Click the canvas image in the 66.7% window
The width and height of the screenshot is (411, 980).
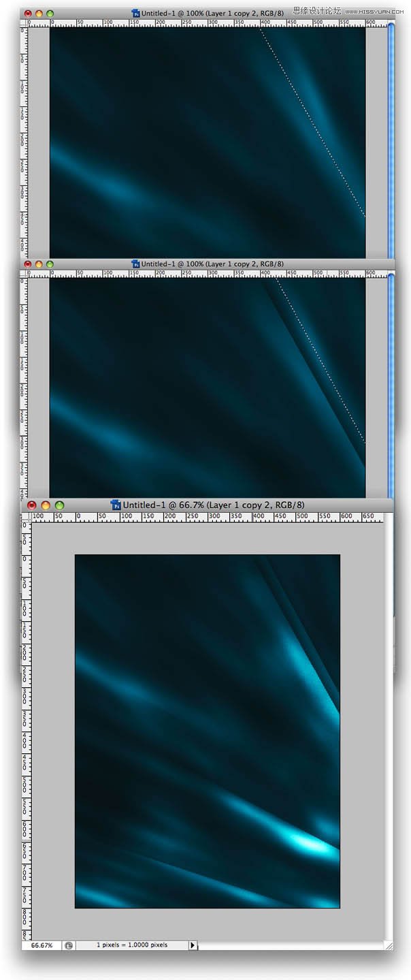pos(207,731)
